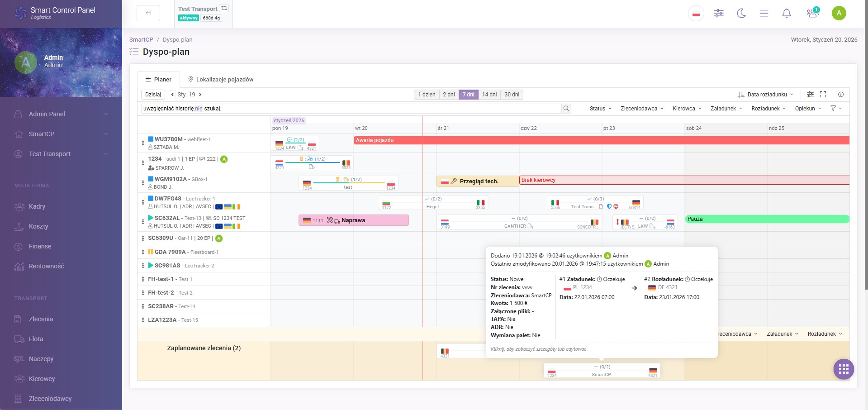Open the hamburger menu in top bar
The width and height of the screenshot is (868, 410).
tap(764, 13)
